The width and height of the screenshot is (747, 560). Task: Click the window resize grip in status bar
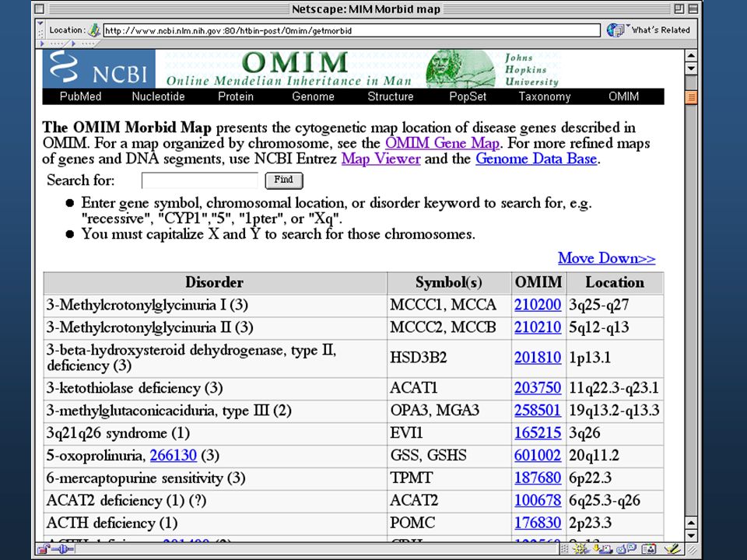pos(693,550)
